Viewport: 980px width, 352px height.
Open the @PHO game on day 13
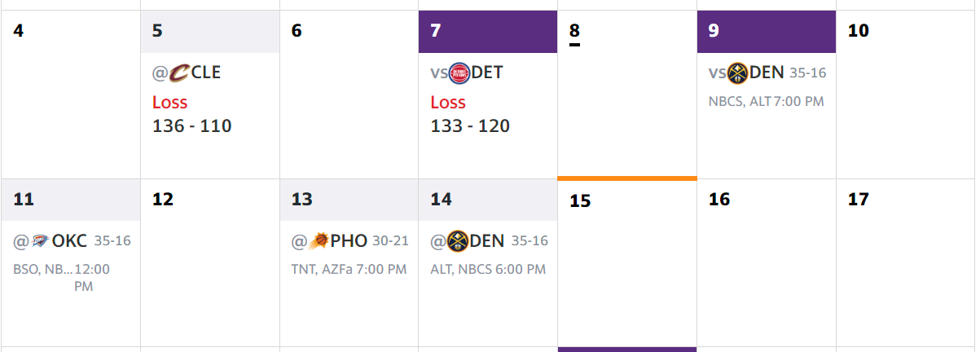click(x=330, y=241)
